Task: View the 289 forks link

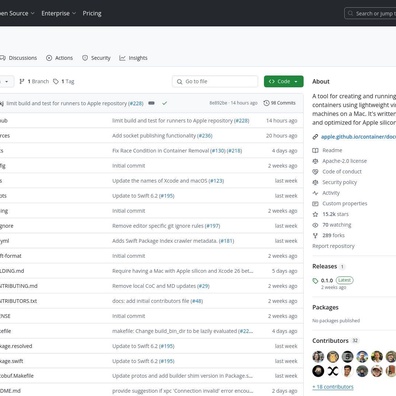Action: [x=333, y=235]
